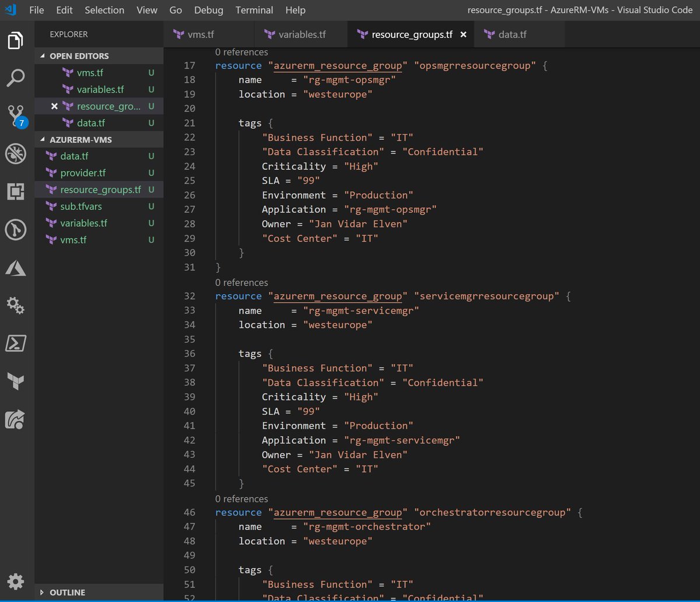
Task: Click azurerm_resource_group link on line 32
Action: point(338,296)
